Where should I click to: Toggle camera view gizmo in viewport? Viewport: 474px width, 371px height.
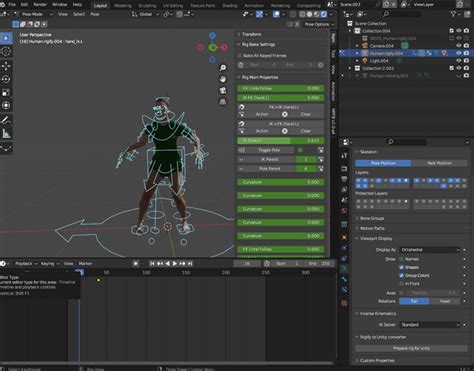click(x=223, y=90)
